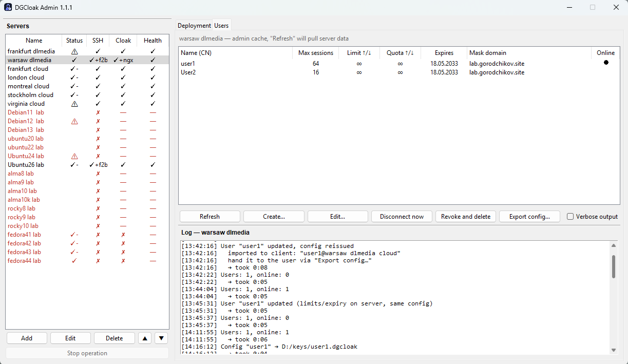The height and width of the screenshot is (364, 628).
Task: Click the Online column header
Action: [606, 53]
